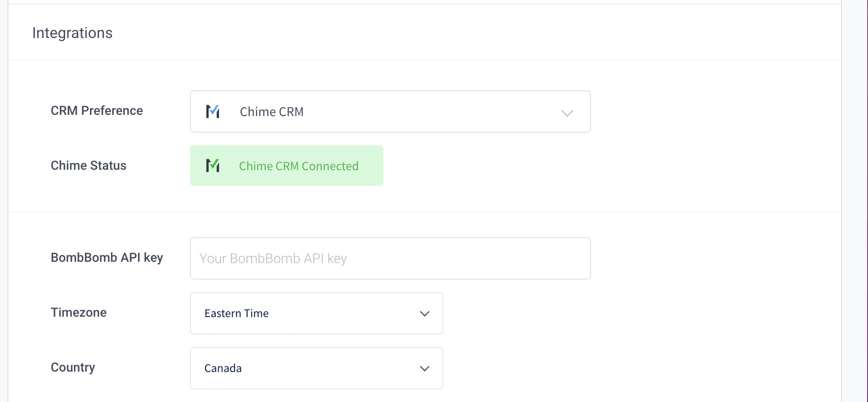This screenshot has height=402, width=868.
Task: Click the Timezone dropdown chevron arrow
Action: [x=425, y=313]
